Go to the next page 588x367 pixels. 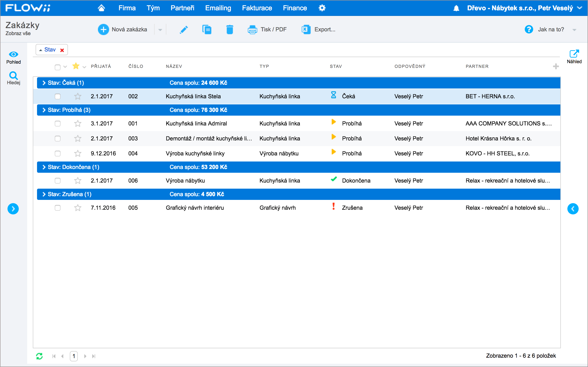[x=85, y=356]
